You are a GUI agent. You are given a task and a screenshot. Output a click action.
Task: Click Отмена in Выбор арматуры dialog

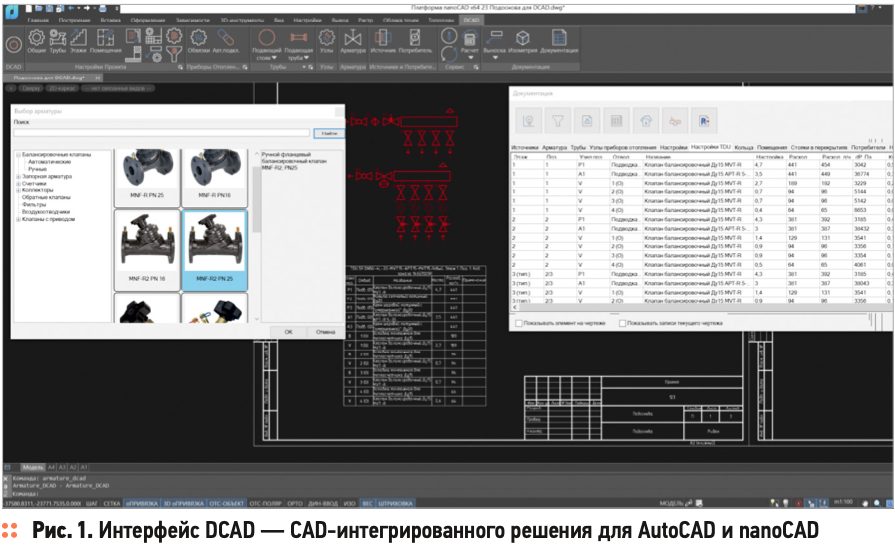(x=325, y=332)
